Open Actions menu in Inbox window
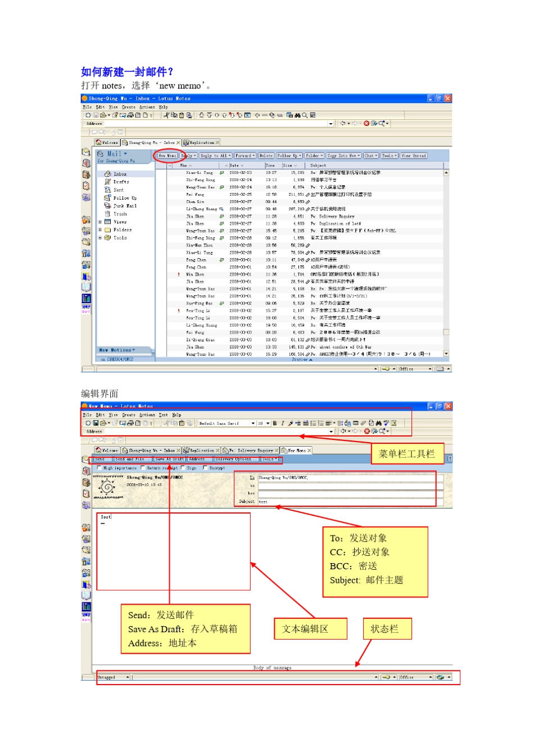The image size is (534, 756). pyautogui.click(x=147, y=107)
